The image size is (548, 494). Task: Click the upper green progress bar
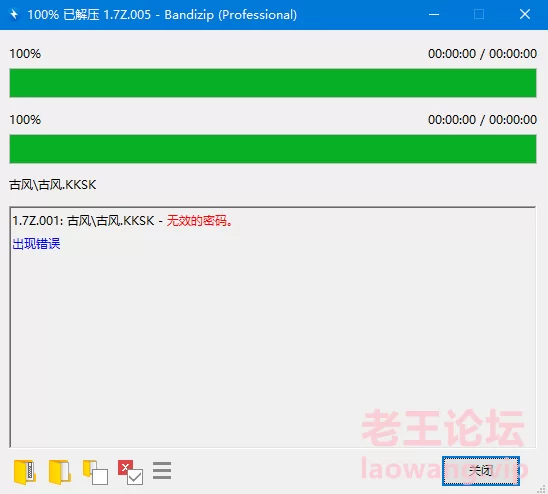coord(273,83)
